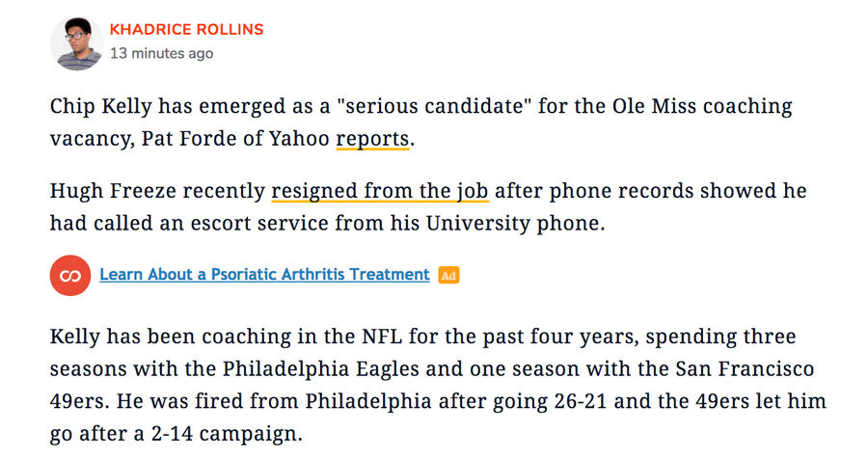The image size is (868, 459).
Task: Select the "13 minutes ago" timestamp
Action: click(x=161, y=54)
